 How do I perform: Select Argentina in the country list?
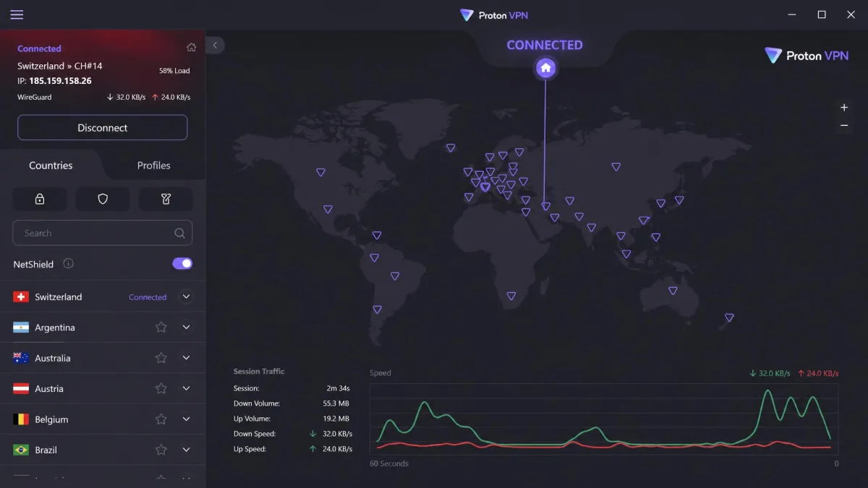point(103,328)
